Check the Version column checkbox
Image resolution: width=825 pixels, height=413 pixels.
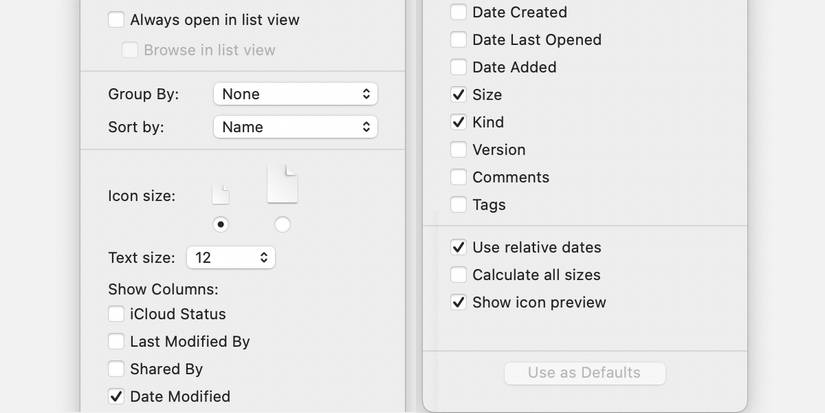pos(458,149)
